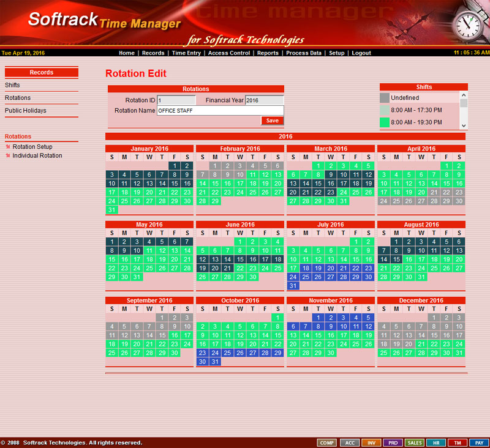Open the blue PAY module badge

pyautogui.click(x=478, y=442)
